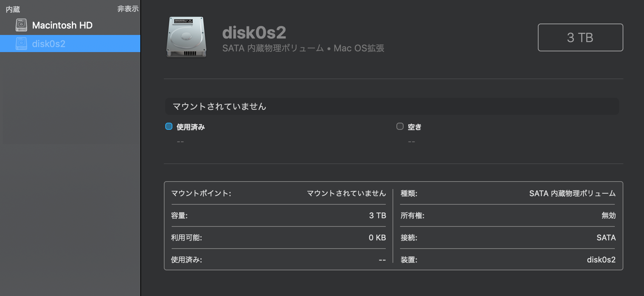The height and width of the screenshot is (296, 644).
Task: Click the 装置 row's disk0s2 value
Action: (x=601, y=260)
